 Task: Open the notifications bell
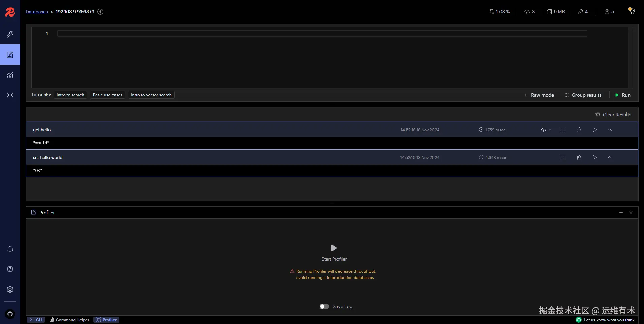coord(10,249)
